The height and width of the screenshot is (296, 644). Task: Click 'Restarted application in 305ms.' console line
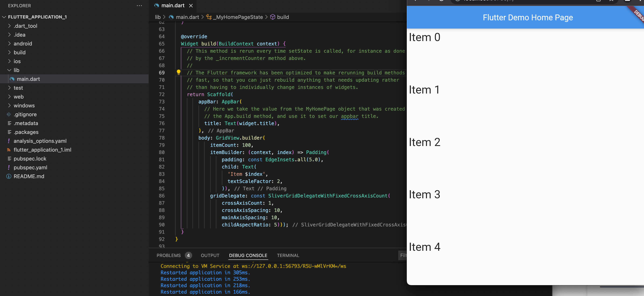pyautogui.click(x=205, y=272)
